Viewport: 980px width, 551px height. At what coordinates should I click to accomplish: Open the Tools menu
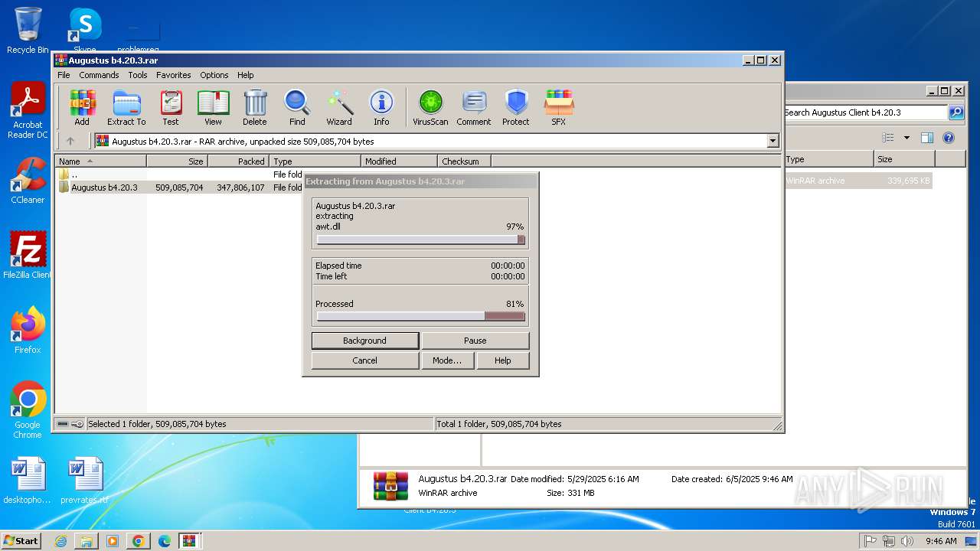click(138, 75)
